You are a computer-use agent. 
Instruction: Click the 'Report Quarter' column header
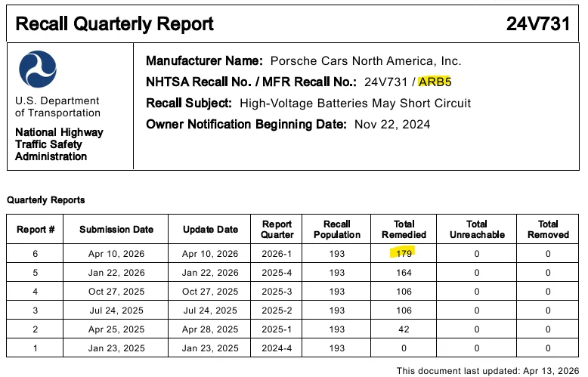277,230
